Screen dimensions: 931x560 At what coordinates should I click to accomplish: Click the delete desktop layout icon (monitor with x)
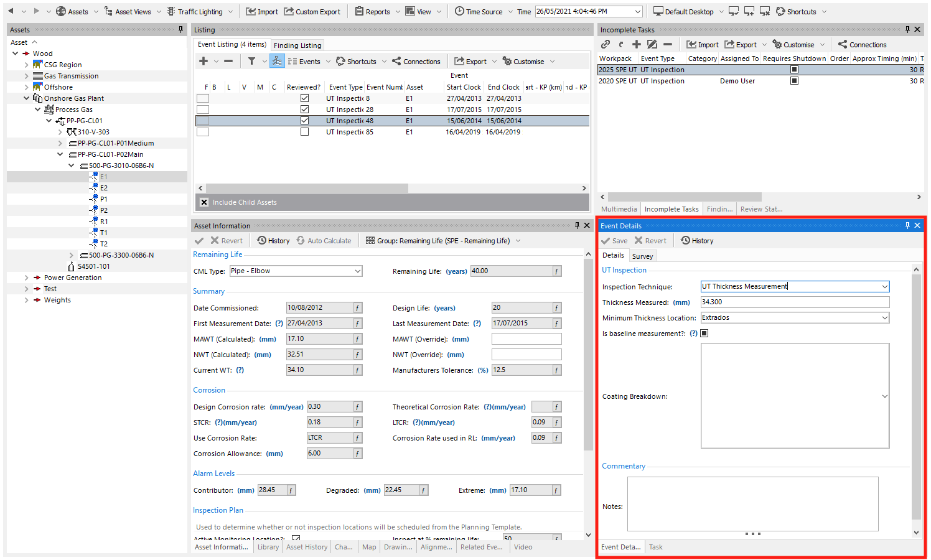765,11
